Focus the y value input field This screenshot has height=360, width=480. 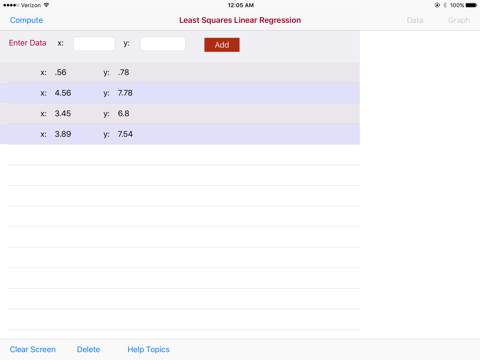(x=163, y=44)
